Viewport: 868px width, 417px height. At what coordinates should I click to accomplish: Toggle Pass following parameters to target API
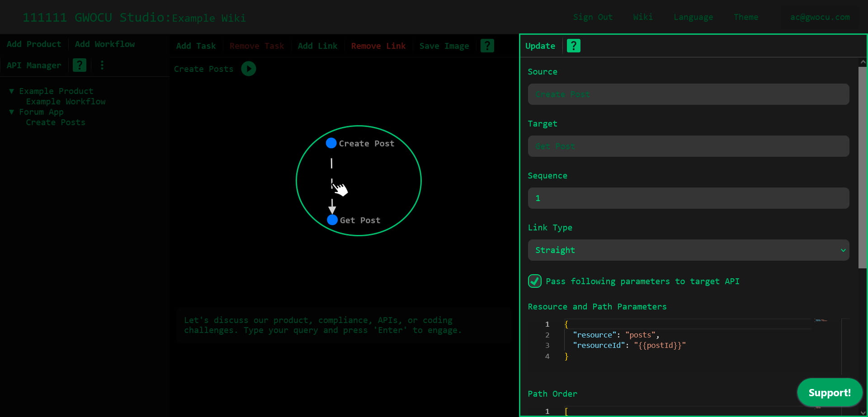point(534,281)
